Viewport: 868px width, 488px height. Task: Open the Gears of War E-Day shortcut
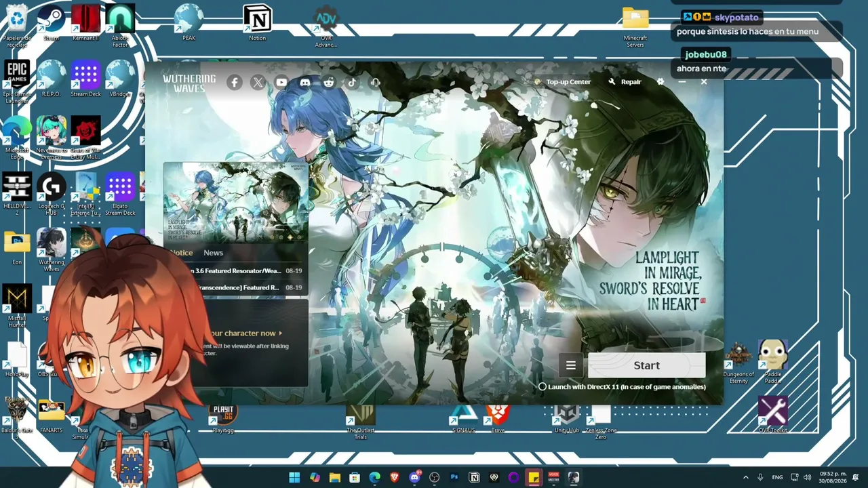(85, 138)
